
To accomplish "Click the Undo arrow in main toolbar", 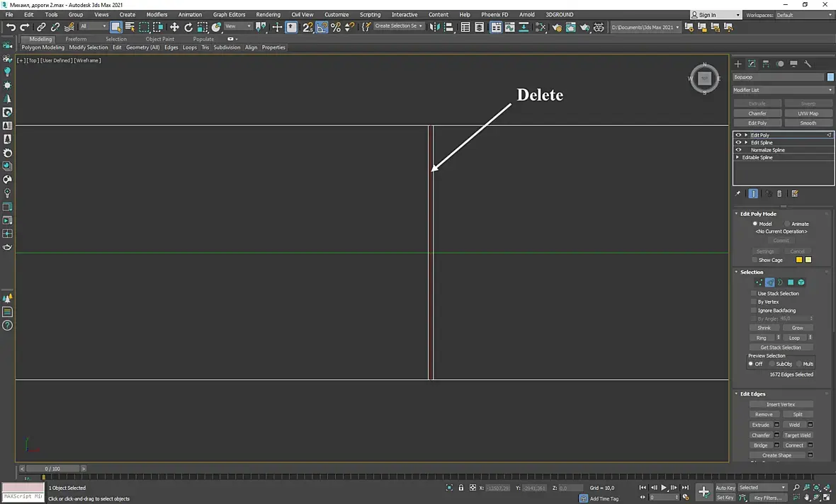I will pos(11,27).
